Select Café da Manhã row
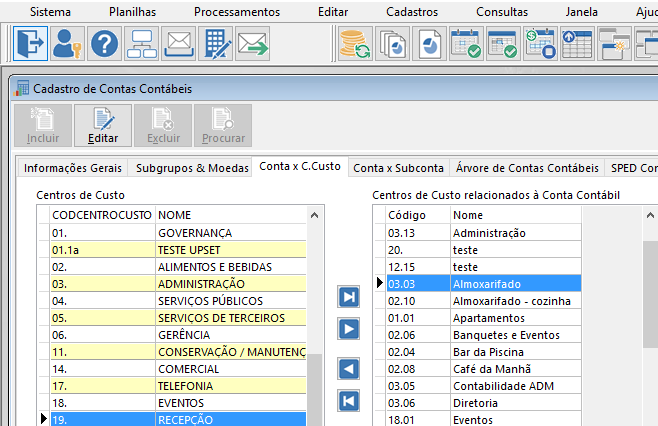 [x=484, y=369]
